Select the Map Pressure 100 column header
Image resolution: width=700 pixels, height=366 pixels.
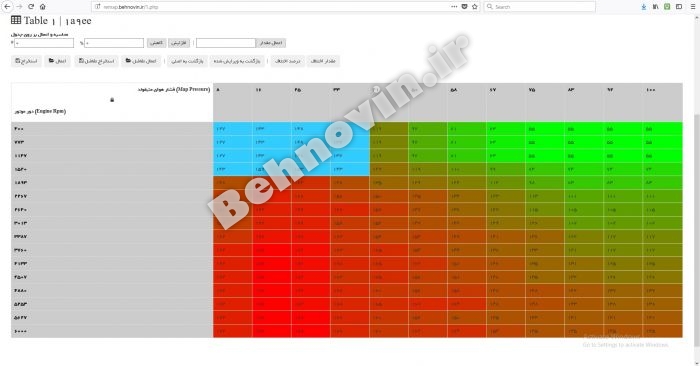(662, 102)
